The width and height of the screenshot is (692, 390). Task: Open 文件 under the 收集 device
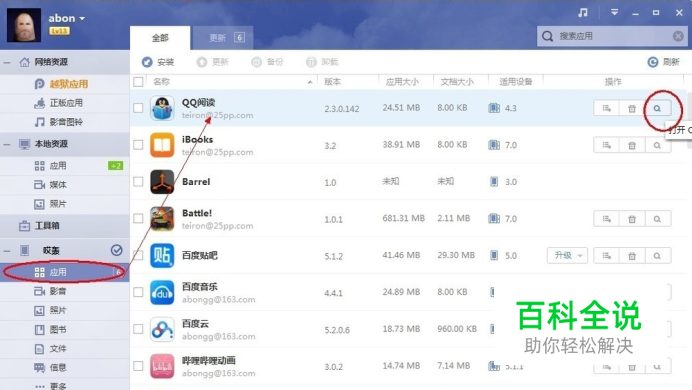64,349
